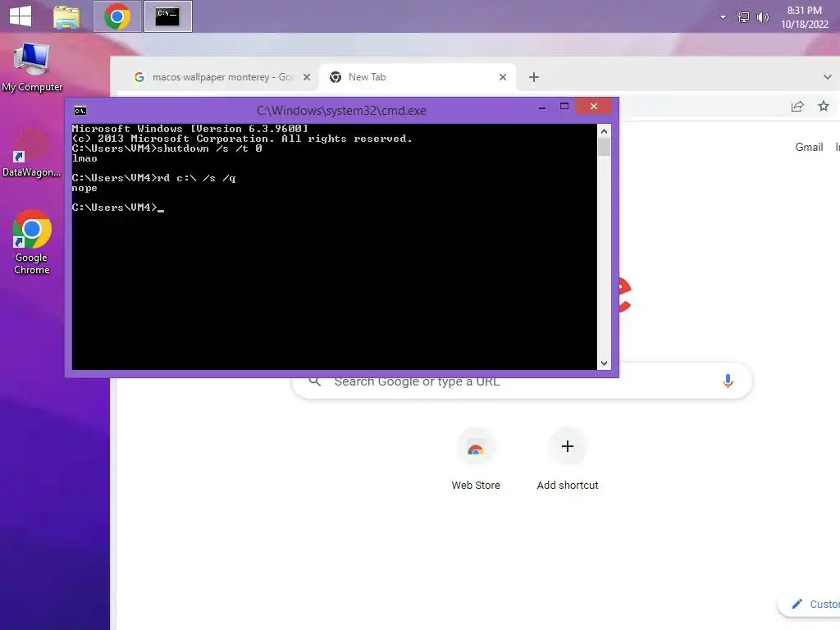Open My Computer desktop icon

(32, 67)
